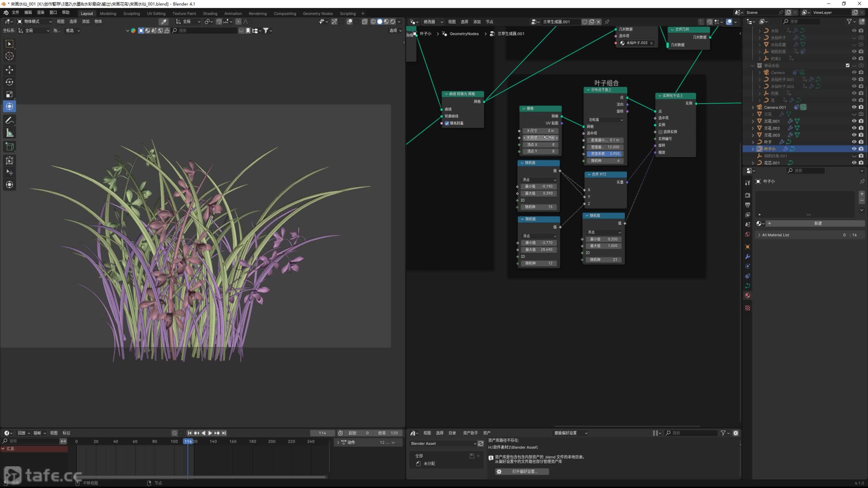Expand the All Material List panel

(x=776, y=235)
